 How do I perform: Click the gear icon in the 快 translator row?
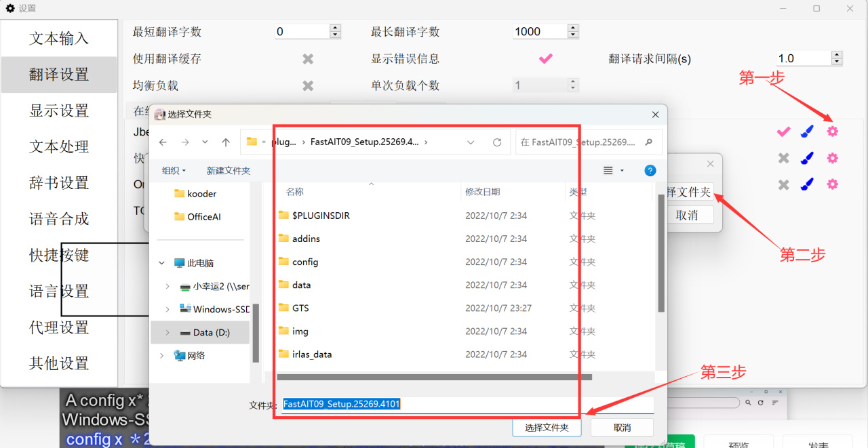(x=833, y=158)
